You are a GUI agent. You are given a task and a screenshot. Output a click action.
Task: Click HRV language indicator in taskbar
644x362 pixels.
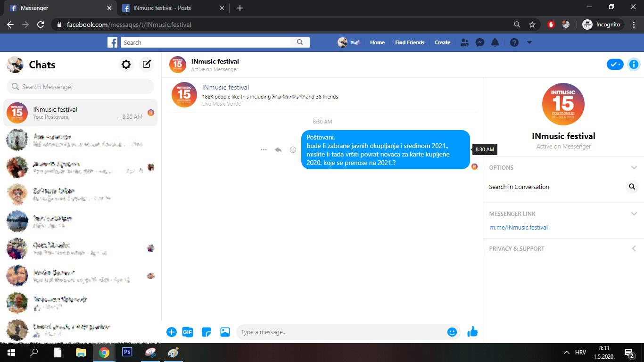tap(580, 353)
